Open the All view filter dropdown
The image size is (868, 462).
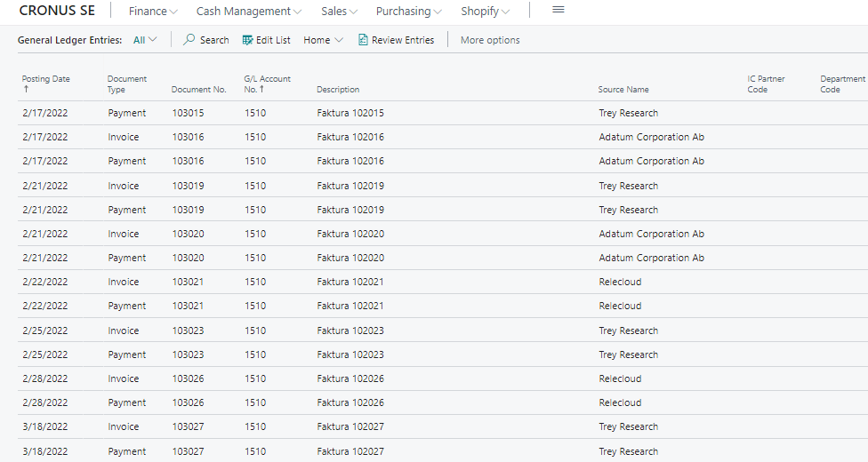click(x=145, y=40)
